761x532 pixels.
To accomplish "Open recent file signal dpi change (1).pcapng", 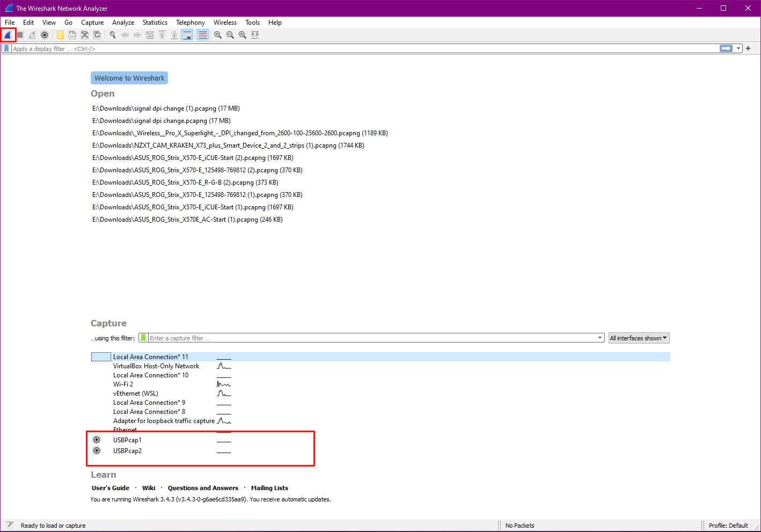I will (166, 108).
